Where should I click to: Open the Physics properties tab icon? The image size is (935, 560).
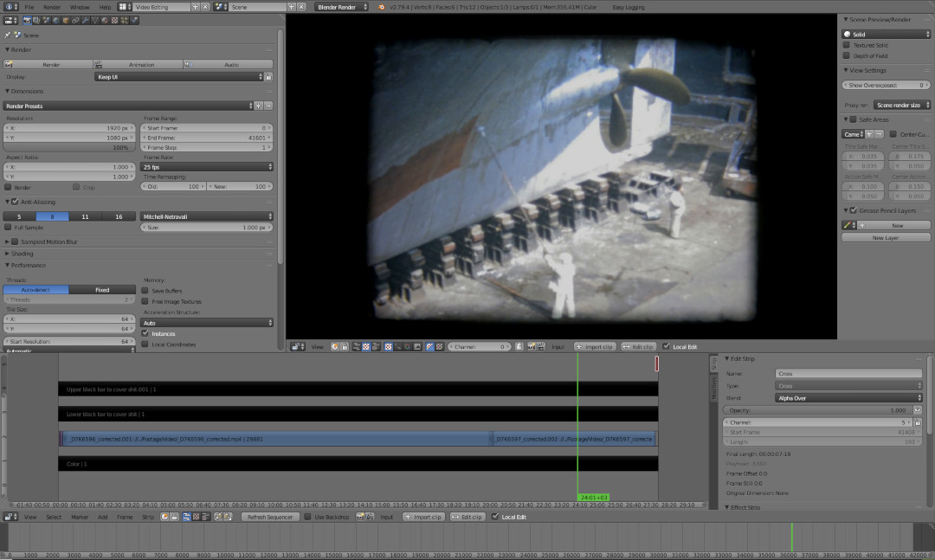coord(134,20)
